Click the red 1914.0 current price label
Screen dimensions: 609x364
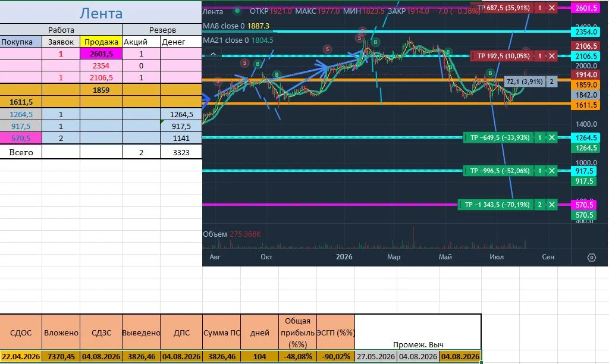(x=586, y=75)
